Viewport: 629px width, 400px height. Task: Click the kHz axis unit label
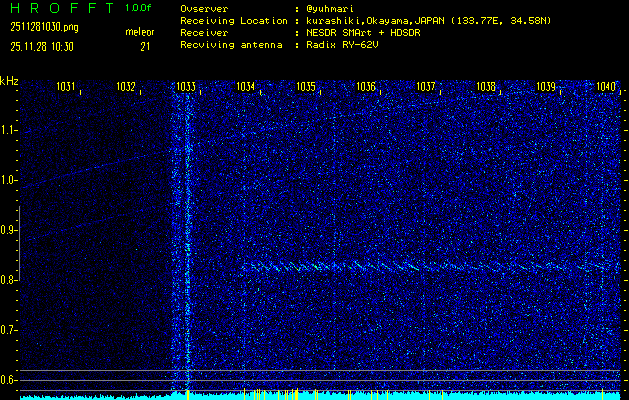click(9, 81)
